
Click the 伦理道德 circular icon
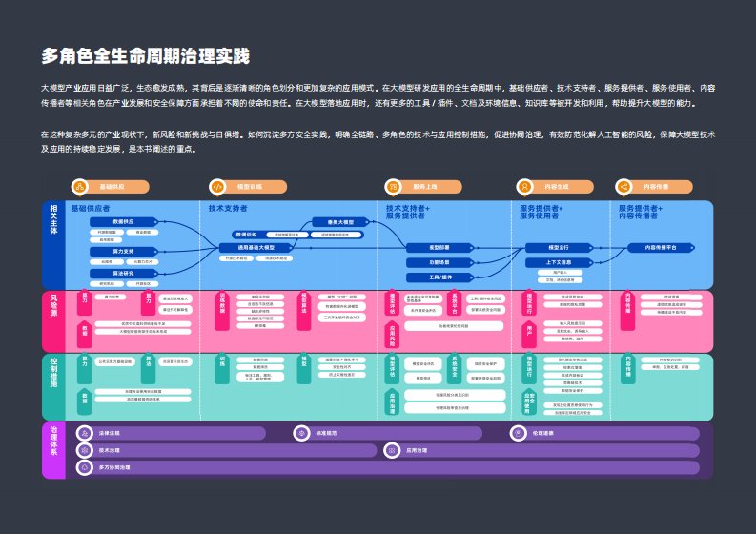519,433
